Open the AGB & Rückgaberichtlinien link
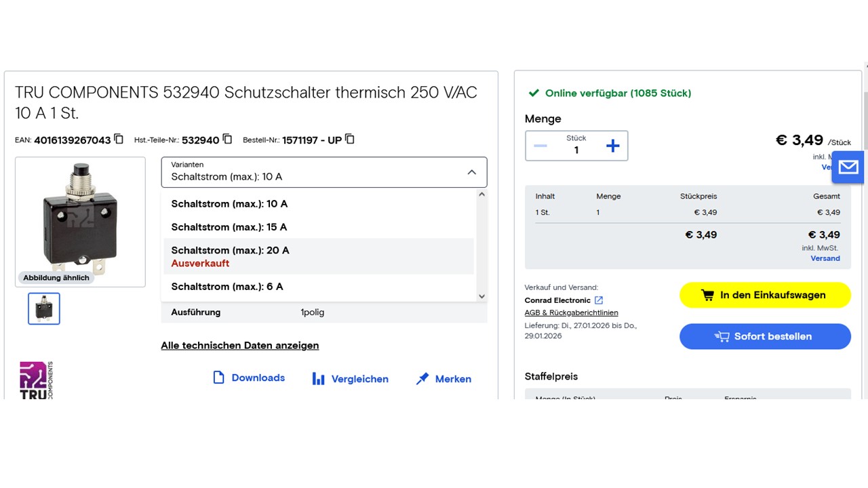Image resolution: width=868 pixels, height=488 pixels. point(571,312)
